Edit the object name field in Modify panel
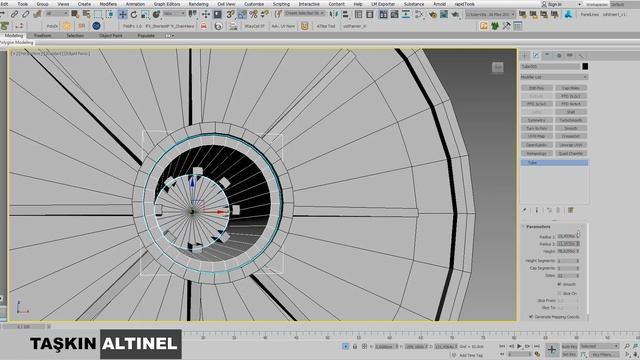Screen dimensions: 640x360 point(550,66)
